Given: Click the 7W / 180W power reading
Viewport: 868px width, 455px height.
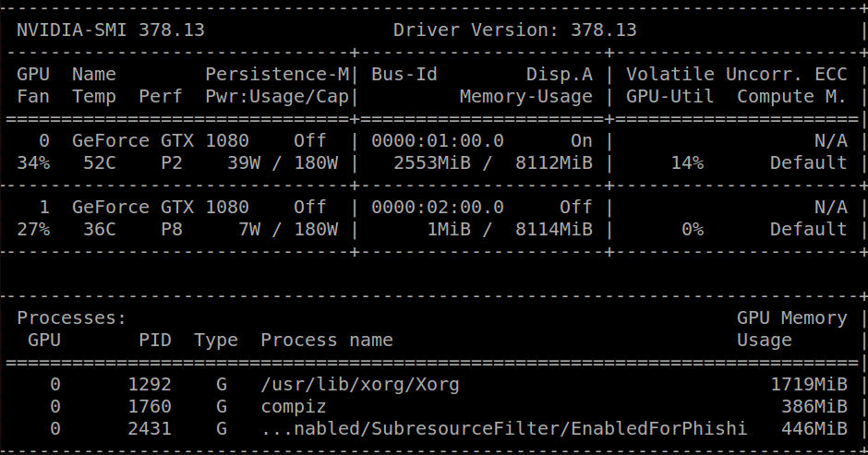Looking at the screenshot, I should tap(288, 229).
